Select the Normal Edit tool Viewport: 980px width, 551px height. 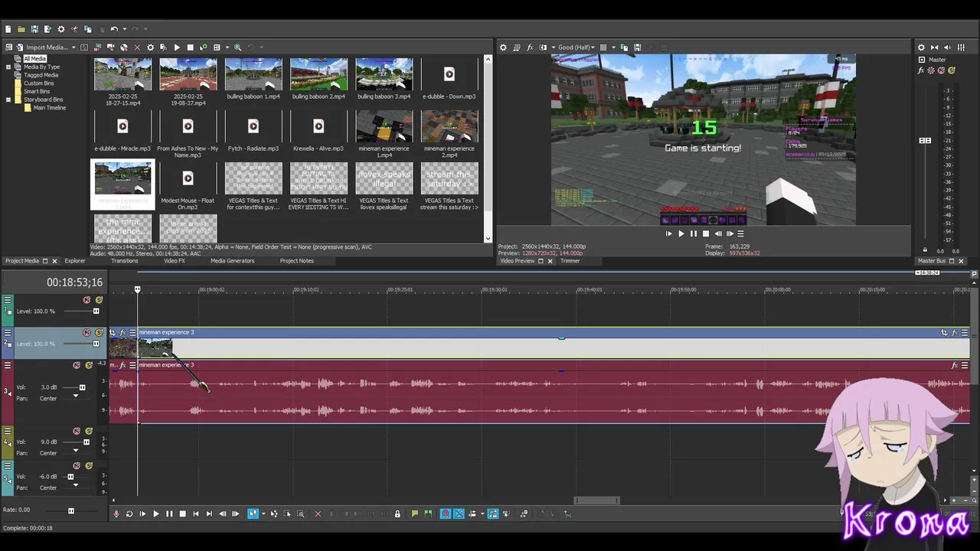[253, 514]
